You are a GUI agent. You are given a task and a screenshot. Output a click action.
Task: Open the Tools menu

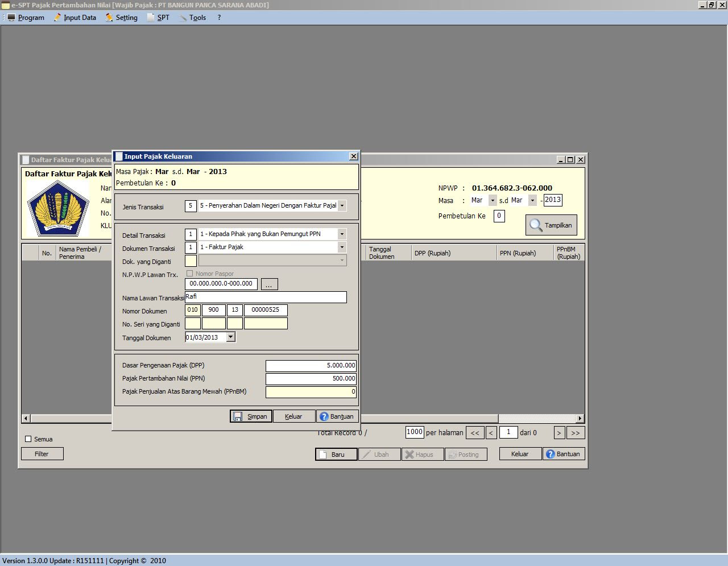tap(192, 18)
